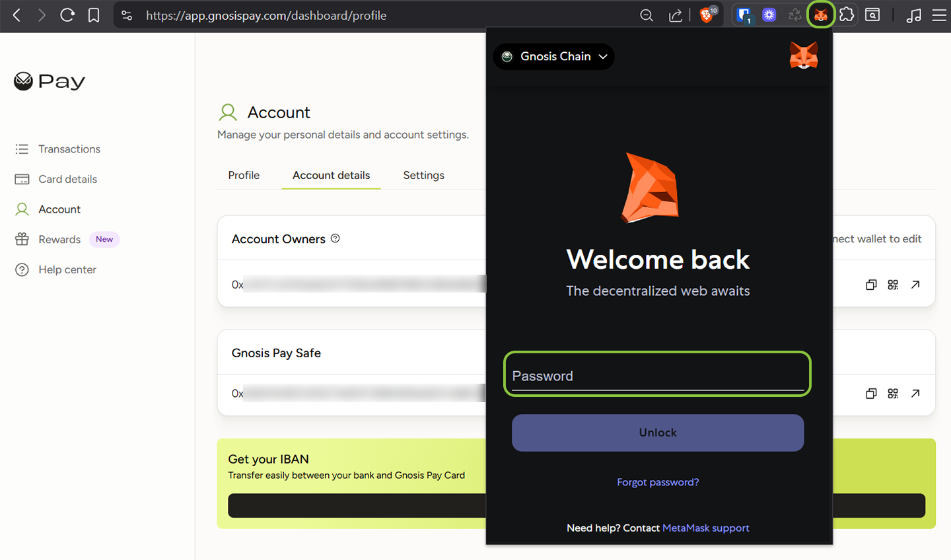
Task: Click Account Owners help question icon
Action: click(335, 238)
